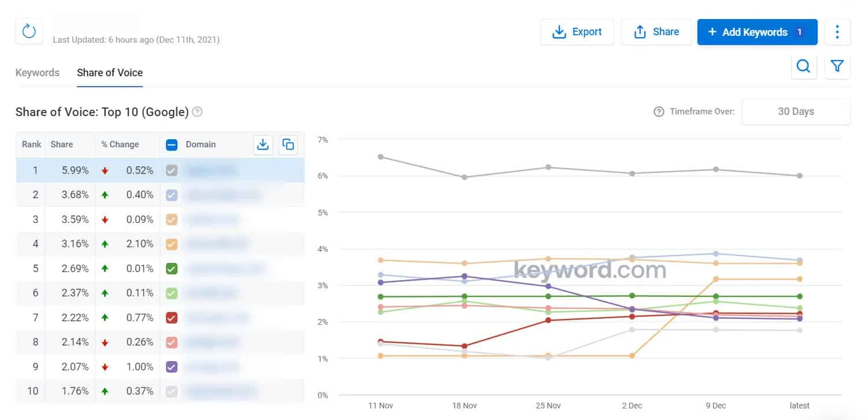Click the latest point on top gray line
868x420 pixels.
(x=800, y=176)
